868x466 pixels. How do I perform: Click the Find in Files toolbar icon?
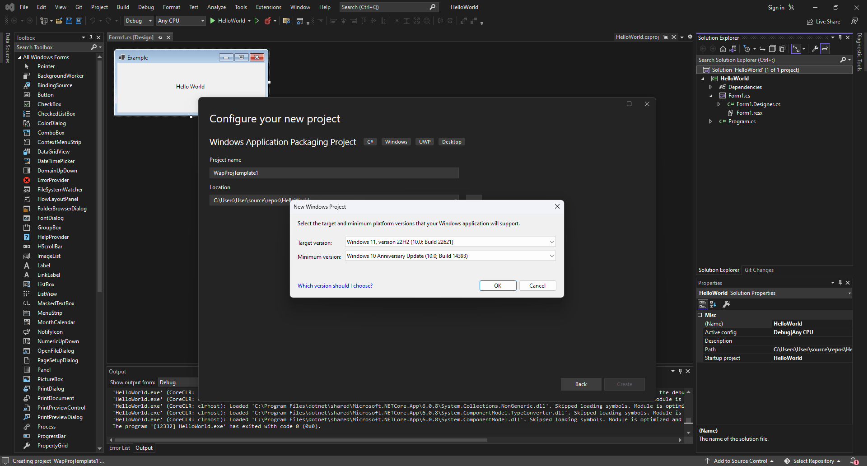click(286, 21)
